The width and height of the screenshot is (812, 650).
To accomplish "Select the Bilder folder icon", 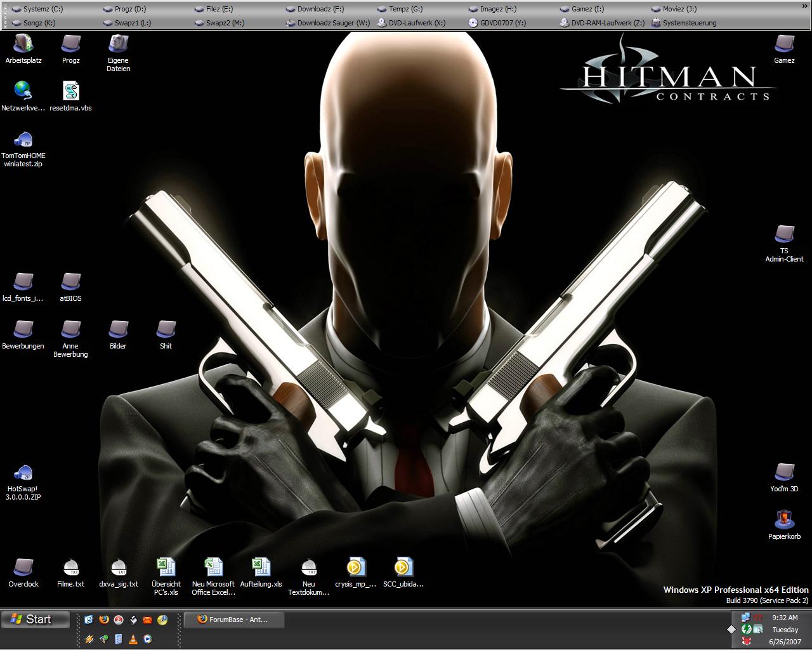I will [118, 335].
